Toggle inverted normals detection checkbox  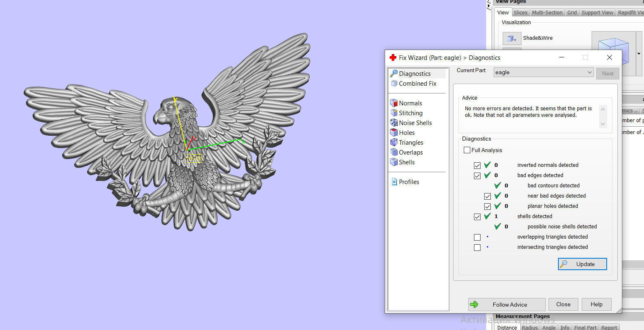point(477,165)
